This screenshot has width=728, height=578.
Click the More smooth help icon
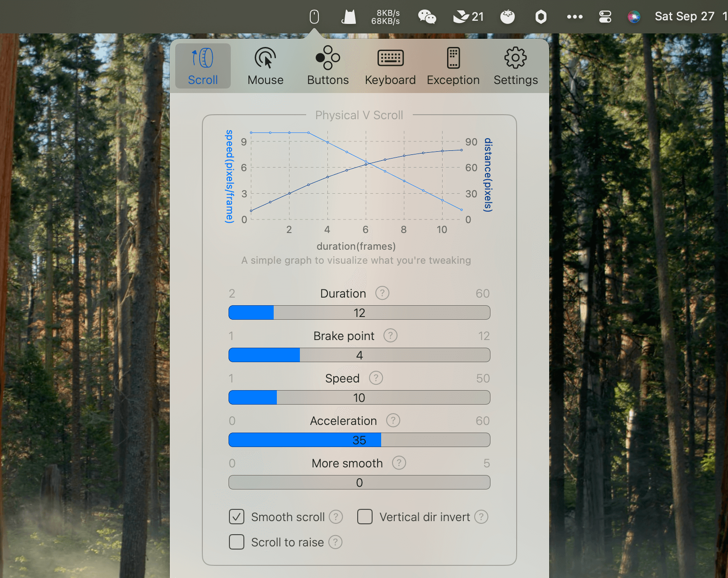coord(399,463)
